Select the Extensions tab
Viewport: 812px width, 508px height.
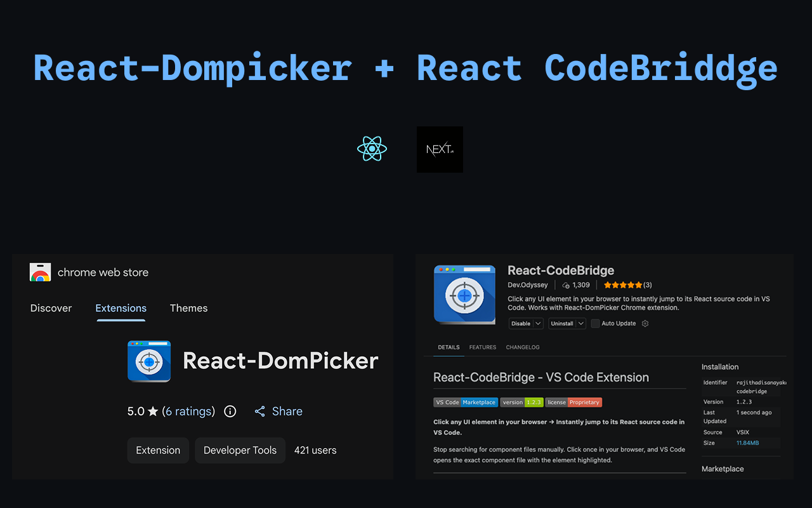click(x=121, y=308)
